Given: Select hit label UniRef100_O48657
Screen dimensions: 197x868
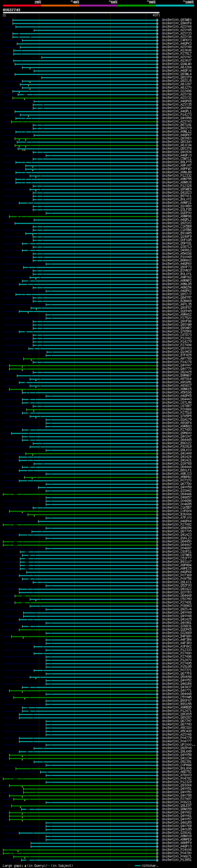Looking at the screenshot, I should 177,497.
